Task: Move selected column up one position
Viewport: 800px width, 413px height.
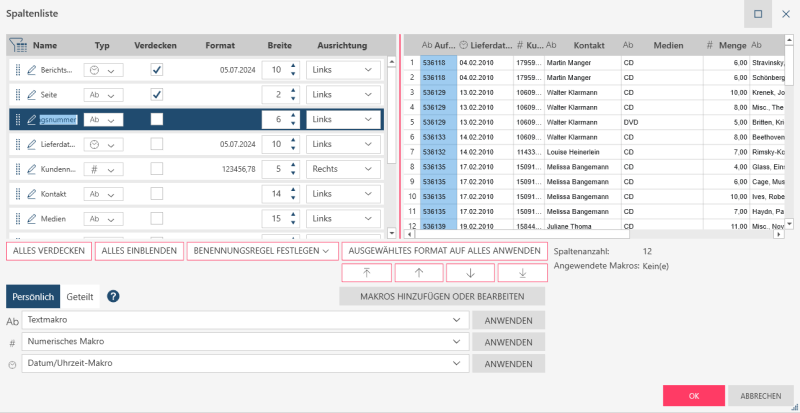Action: click(x=418, y=273)
